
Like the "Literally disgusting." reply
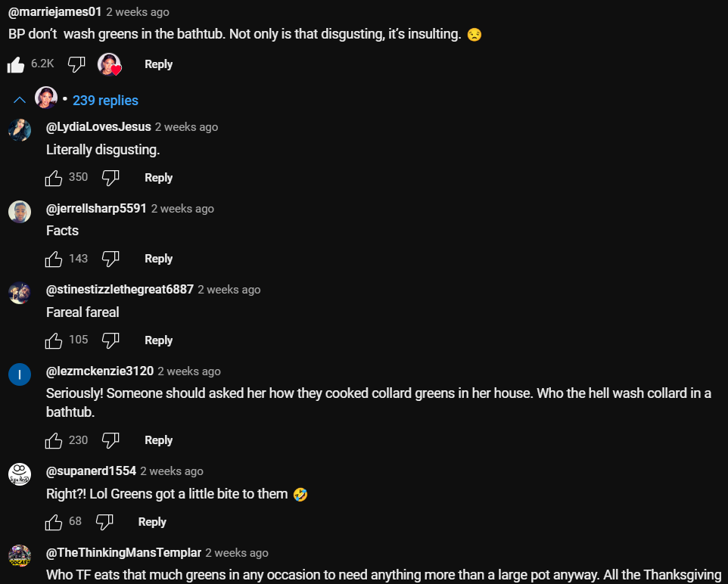pos(54,178)
